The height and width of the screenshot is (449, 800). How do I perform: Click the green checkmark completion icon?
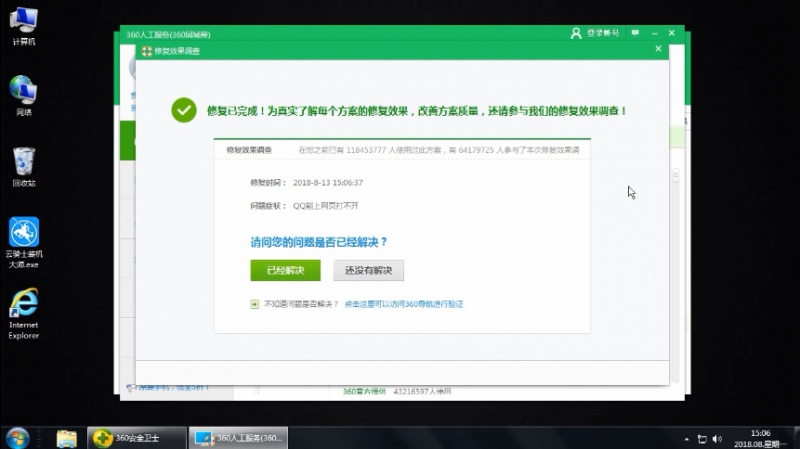click(x=184, y=110)
